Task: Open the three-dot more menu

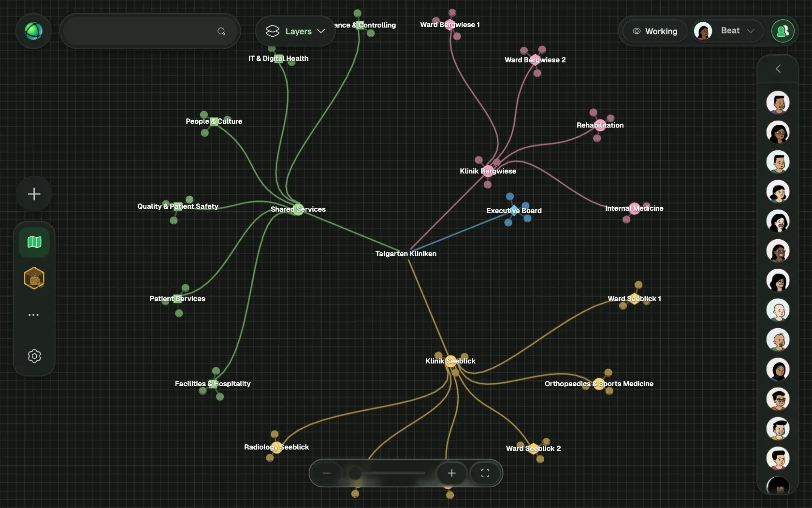Action: click(x=33, y=315)
